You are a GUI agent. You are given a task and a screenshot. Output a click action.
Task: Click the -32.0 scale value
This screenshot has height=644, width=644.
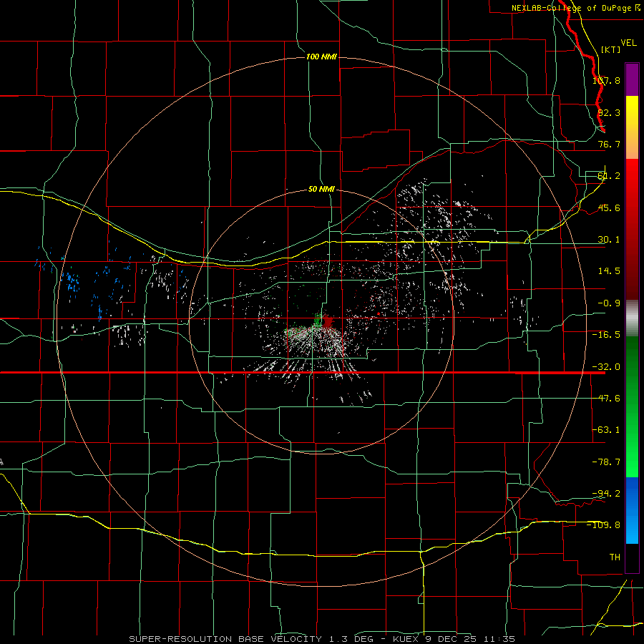[x=606, y=367]
